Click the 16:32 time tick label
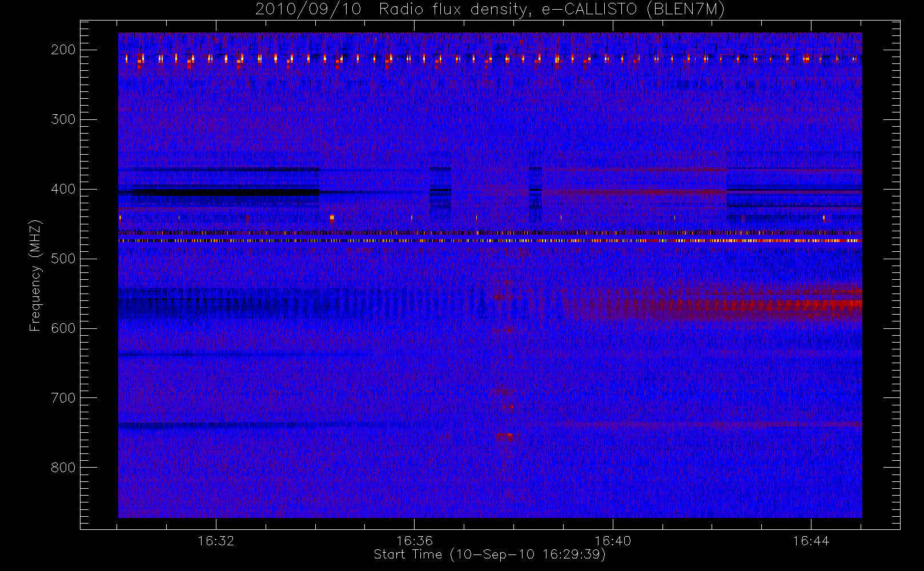This screenshot has height=571, width=924. point(216,540)
